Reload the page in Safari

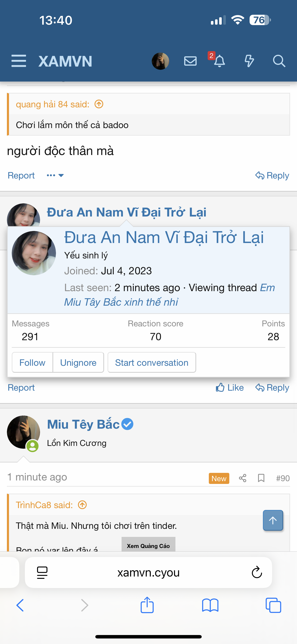(x=256, y=572)
